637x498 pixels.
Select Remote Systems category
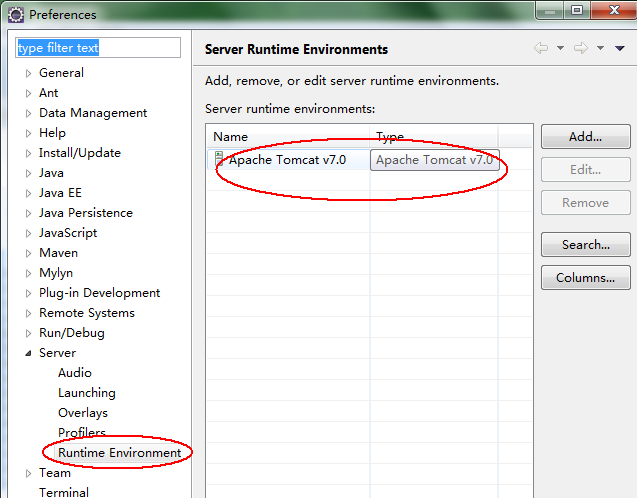87,313
